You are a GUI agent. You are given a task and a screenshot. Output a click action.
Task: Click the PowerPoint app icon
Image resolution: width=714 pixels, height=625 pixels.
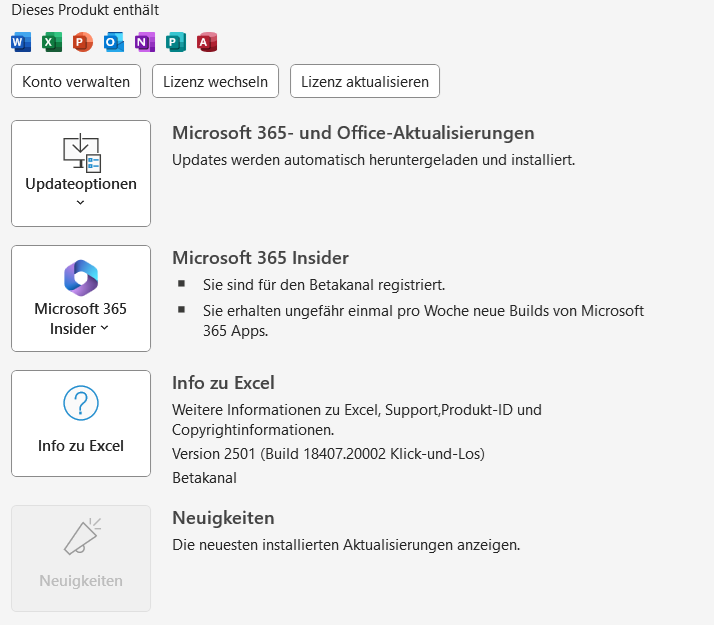click(83, 42)
